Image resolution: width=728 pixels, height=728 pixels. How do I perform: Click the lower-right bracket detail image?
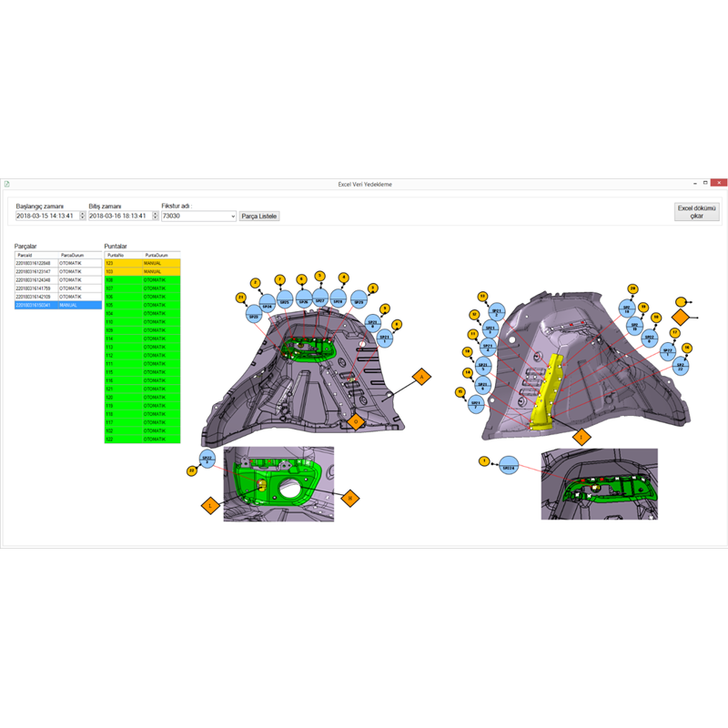point(600,484)
